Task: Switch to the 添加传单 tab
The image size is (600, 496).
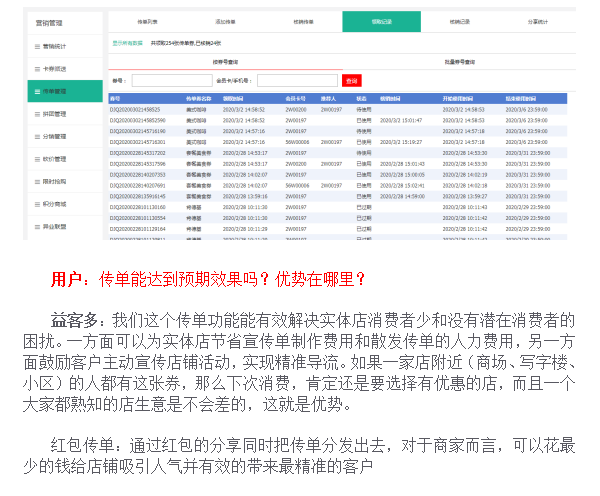Action: pos(225,20)
